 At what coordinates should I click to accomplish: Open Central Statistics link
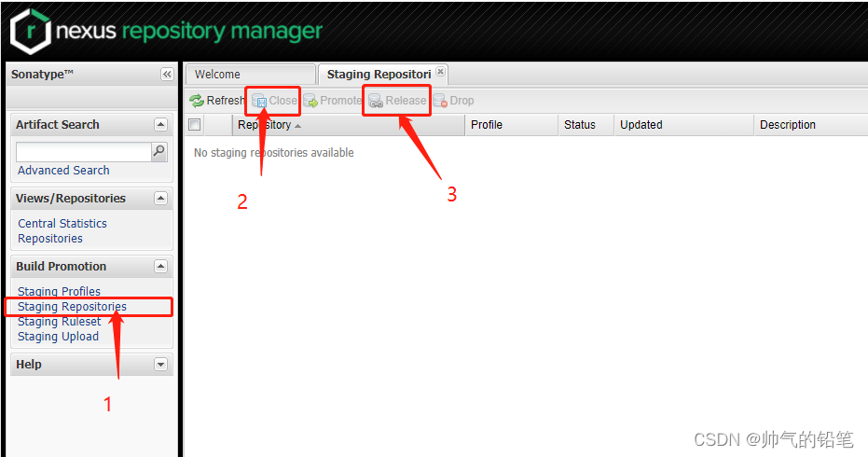pos(62,224)
